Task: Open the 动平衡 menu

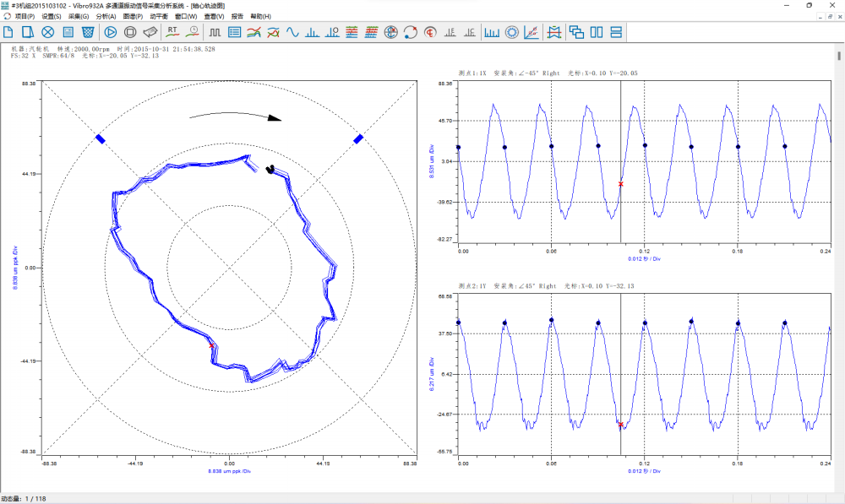Action: (159, 17)
